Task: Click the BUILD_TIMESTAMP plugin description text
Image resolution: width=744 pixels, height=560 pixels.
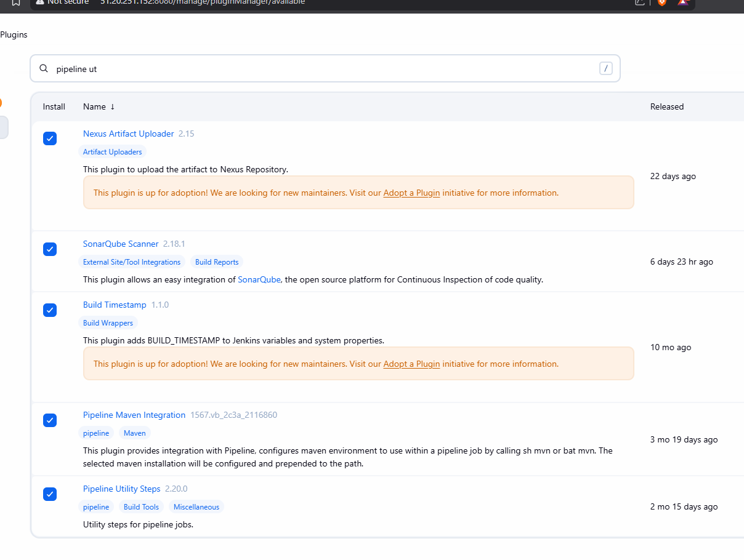Action: (x=234, y=340)
